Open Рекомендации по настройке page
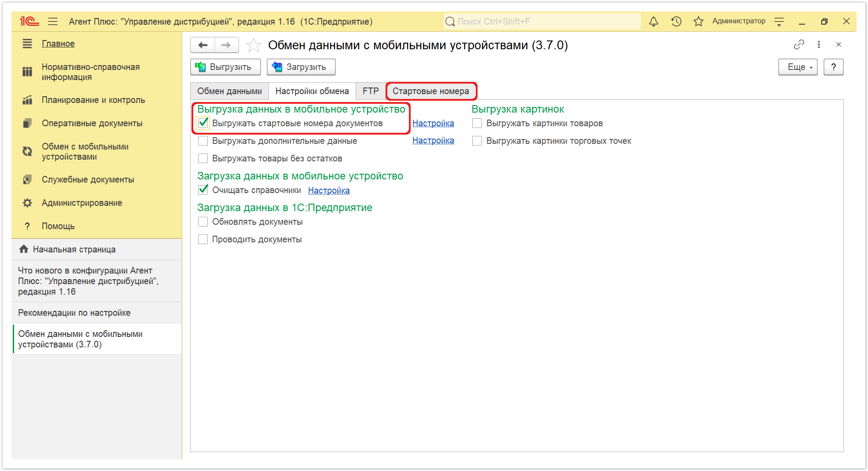Screen dimensions: 868x471 (97, 313)
